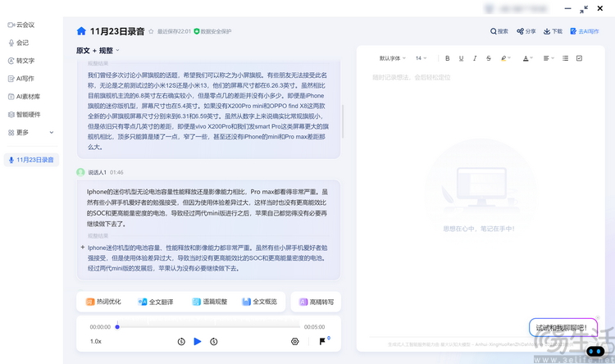The image size is (615, 364).
Task: Click the 我们曾经多次讨论 transcript paragraph
Action: click(x=207, y=111)
